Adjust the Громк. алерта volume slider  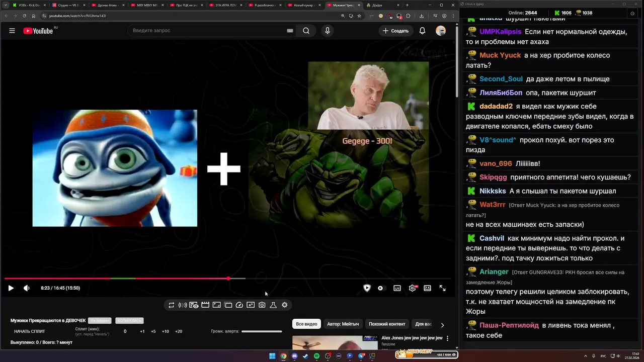pos(262,331)
